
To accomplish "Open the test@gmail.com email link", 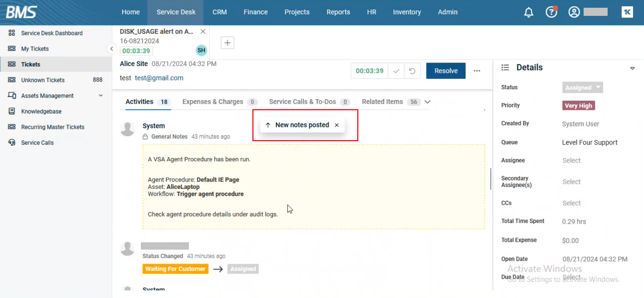I will [x=159, y=78].
